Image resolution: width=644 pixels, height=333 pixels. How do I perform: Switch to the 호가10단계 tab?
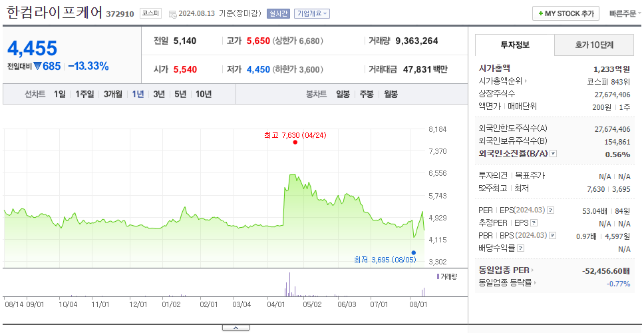tap(594, 45)
